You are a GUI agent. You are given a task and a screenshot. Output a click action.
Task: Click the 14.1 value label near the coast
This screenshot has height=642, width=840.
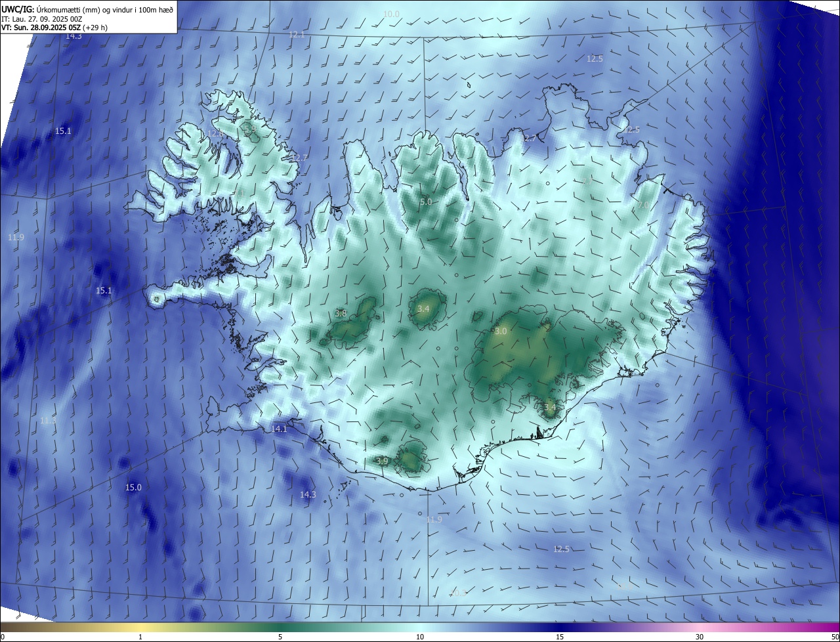pyautogui.click(x=279, y=429)
